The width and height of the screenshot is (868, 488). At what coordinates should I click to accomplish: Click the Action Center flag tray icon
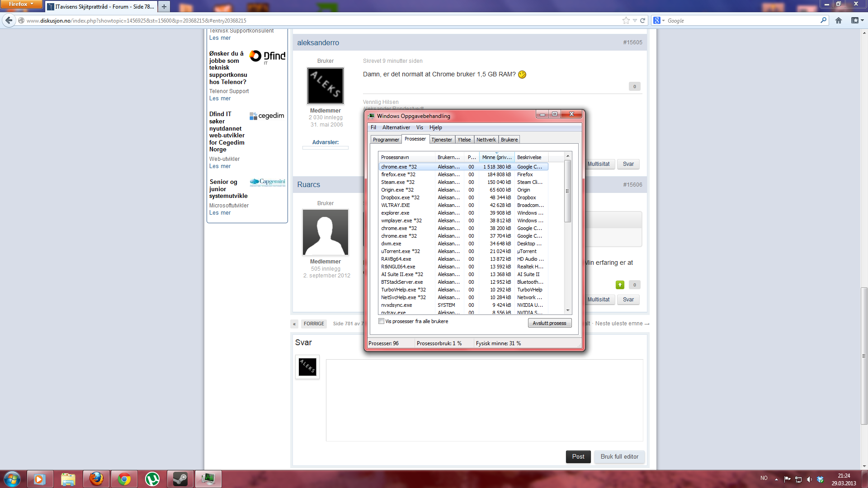[788, 479]
